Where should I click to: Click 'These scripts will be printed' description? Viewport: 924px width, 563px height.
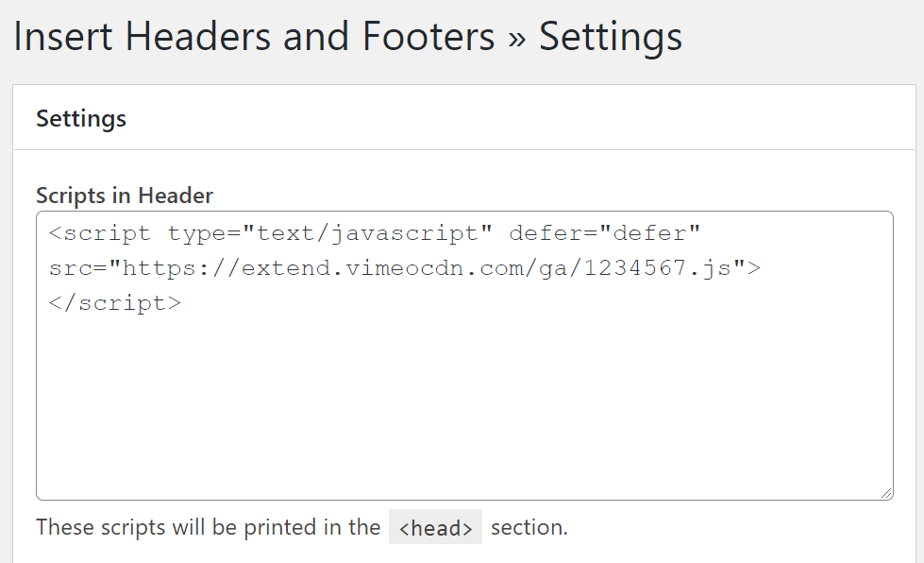[208, 527]
